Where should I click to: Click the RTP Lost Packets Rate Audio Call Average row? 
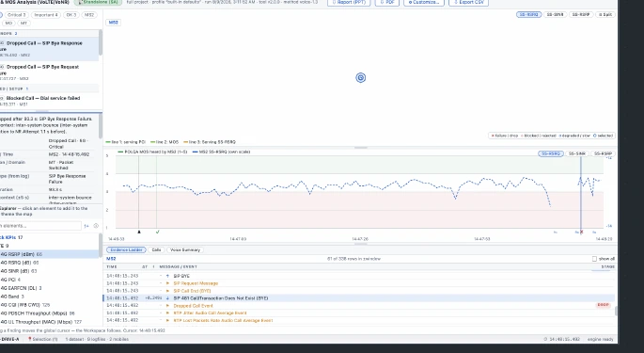(x=359, y=320)
